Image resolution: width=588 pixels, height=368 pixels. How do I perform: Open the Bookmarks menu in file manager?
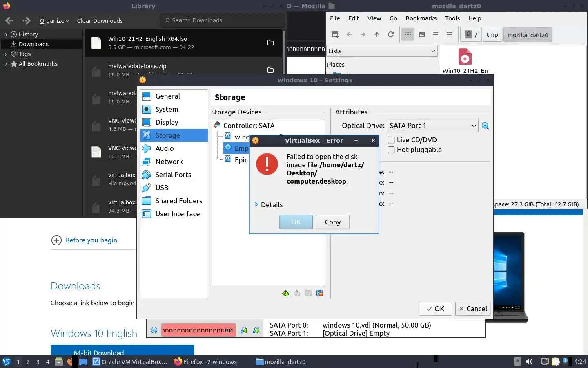click(421, 18)
